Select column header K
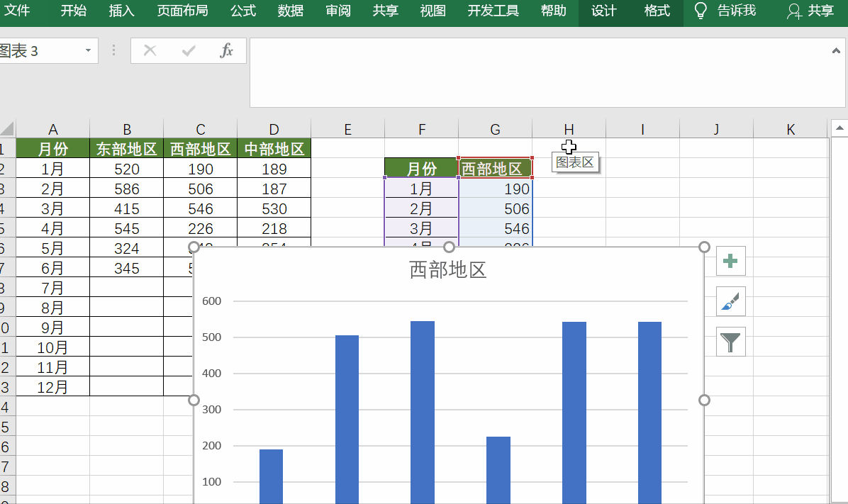848x504 pixels. tap(790, 129)
